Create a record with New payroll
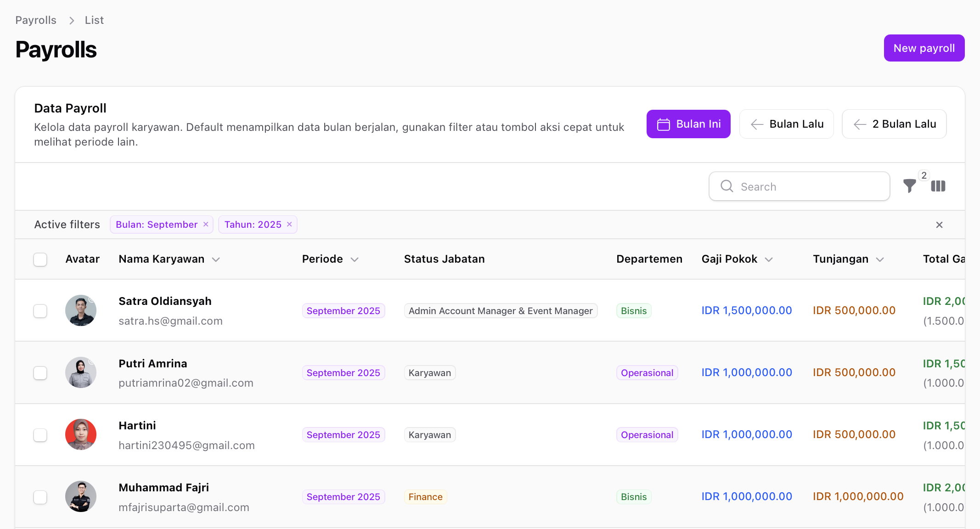The height and width of the screenshot is (529, 980). coord(924,48)
